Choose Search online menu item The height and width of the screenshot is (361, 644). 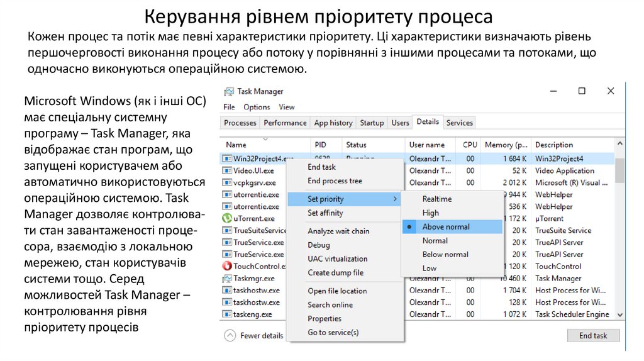pyautogui.click(x=345, y=305)
